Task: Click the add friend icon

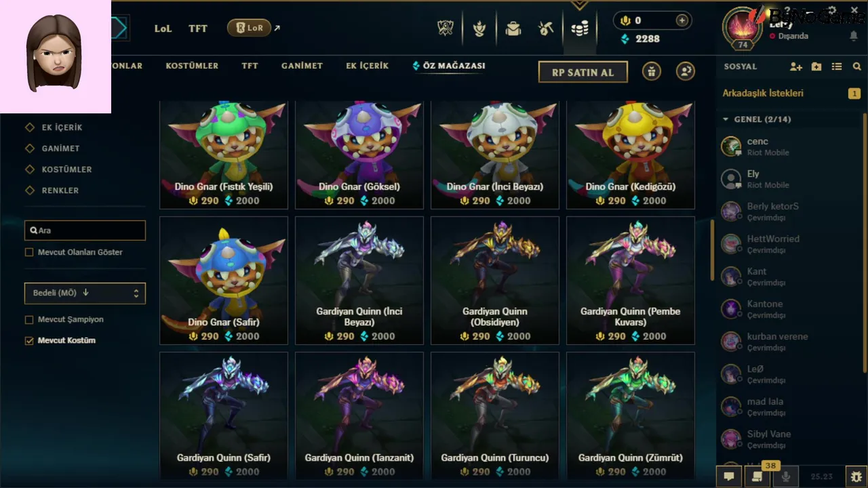Action: (x=796, y=66)
